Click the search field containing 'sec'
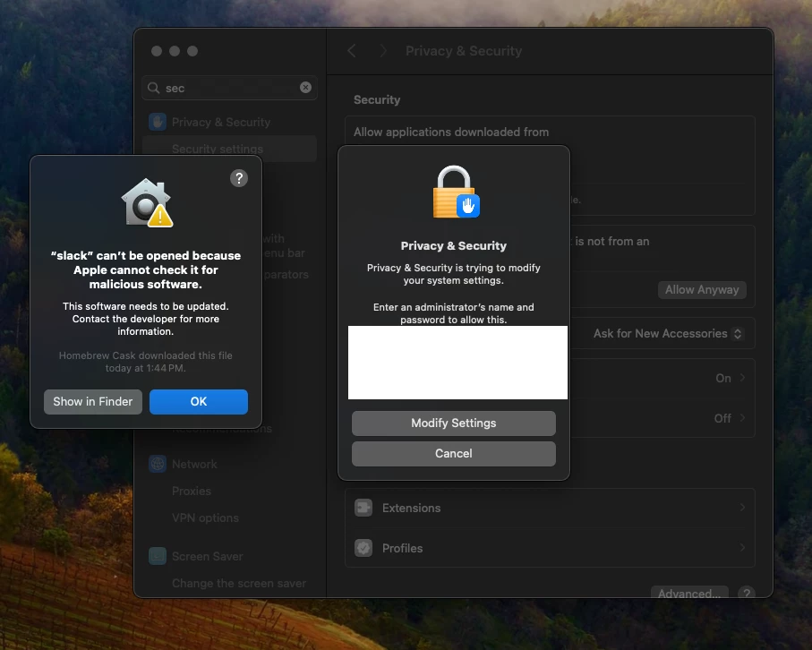This screenshot has height=650, width=812. click(x=229, y=88)
